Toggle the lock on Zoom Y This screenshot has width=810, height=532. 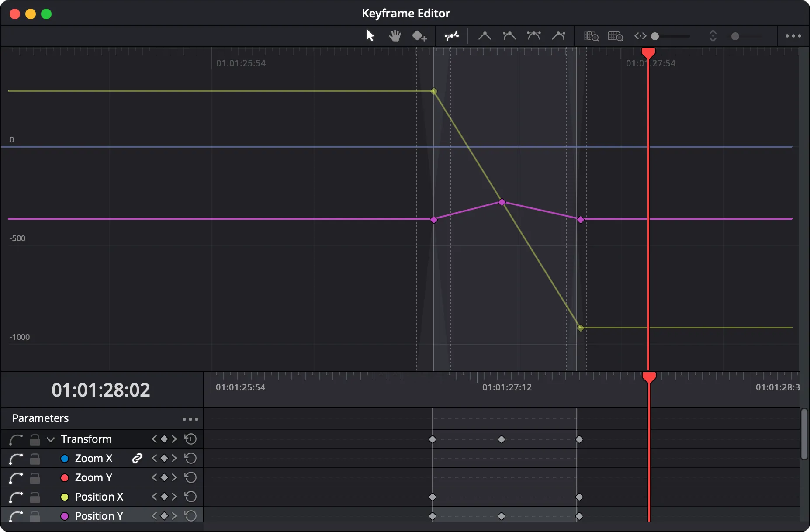[35, 478]
